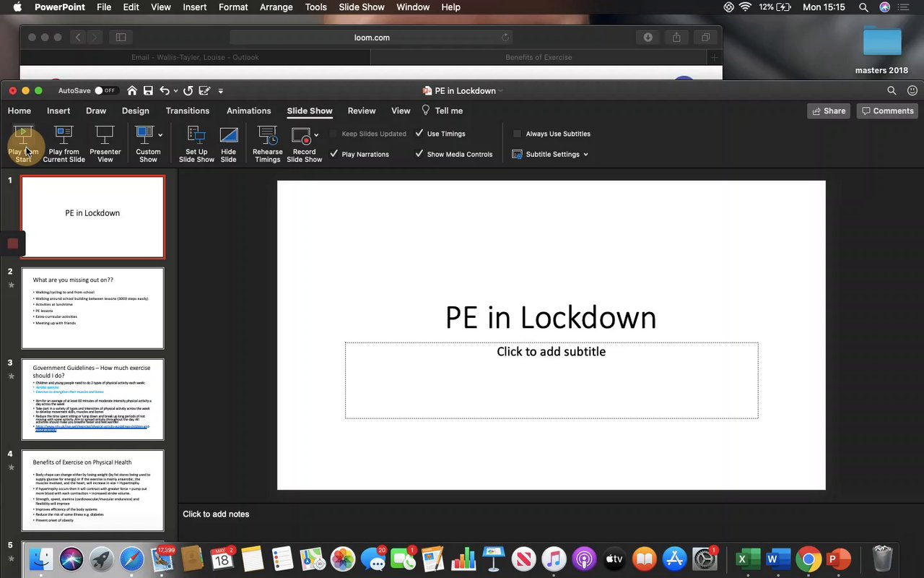924x578 pixels.
Task: Click the Safari sidebar toggle icon
Action: pyautogui.click(x=121, y=38)
